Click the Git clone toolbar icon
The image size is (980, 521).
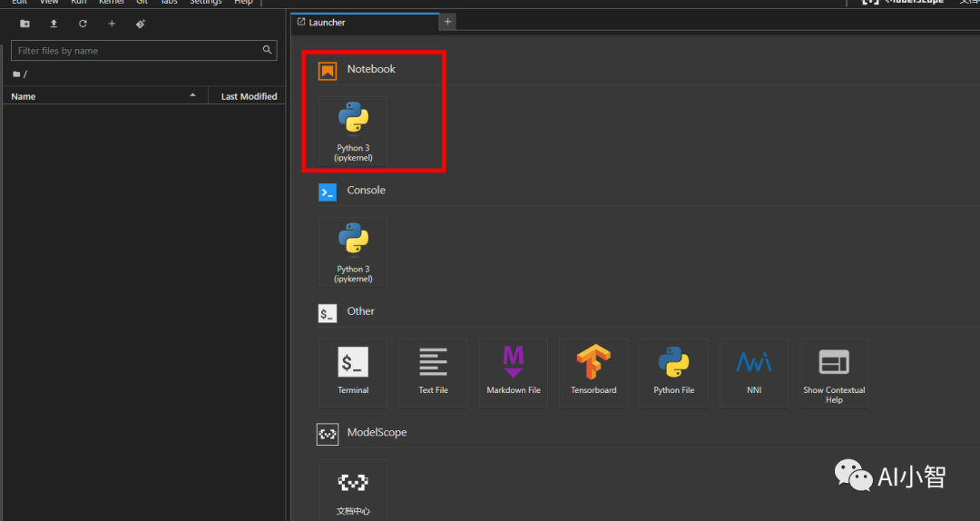coord(141,24)
